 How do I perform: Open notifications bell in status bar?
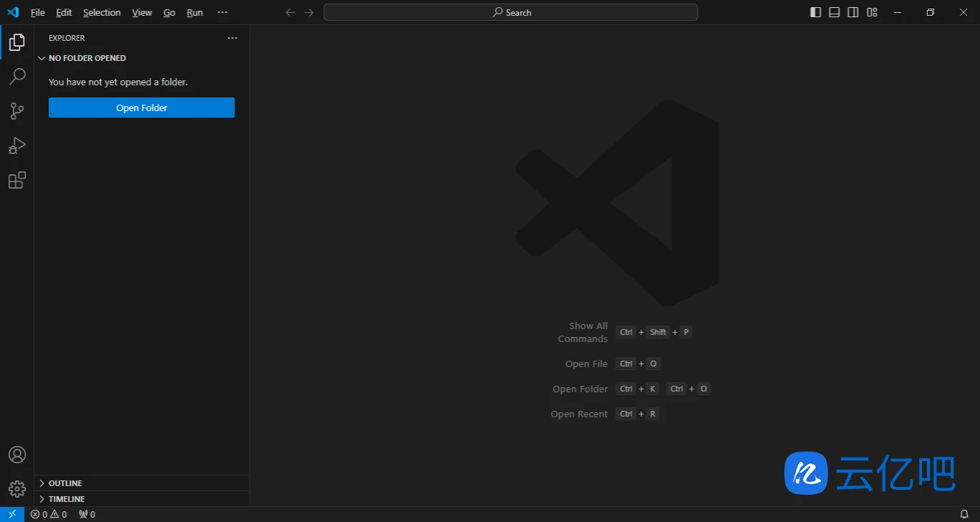point(964,514)
